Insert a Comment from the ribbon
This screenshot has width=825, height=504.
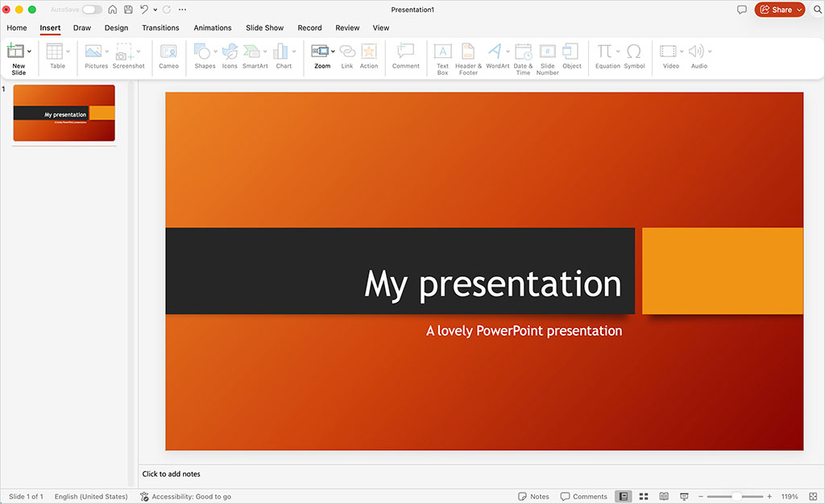pos(406,56)
